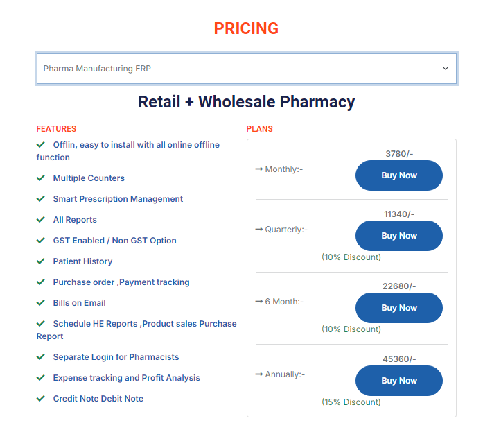492x448 pixels.
Task: Click the arrow icon before 6 Month plan
Action: point(259,302)
